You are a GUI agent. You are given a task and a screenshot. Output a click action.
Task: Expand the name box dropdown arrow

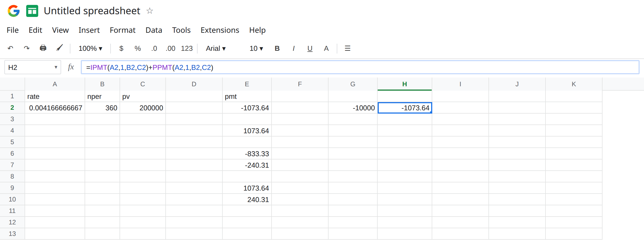[x=56, y=67]
